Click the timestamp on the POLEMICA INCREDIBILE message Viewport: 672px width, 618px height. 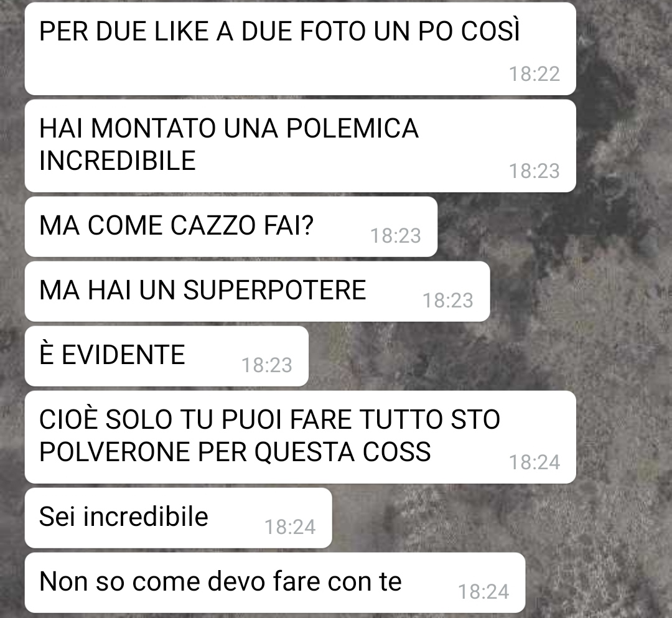coord(534,171)
